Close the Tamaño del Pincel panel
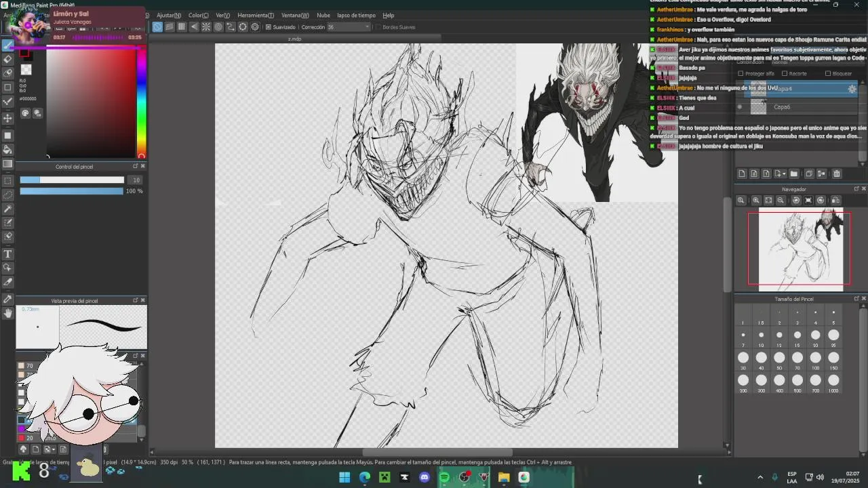The height and width of the screenshot is (488, 868). pos(863,298)
